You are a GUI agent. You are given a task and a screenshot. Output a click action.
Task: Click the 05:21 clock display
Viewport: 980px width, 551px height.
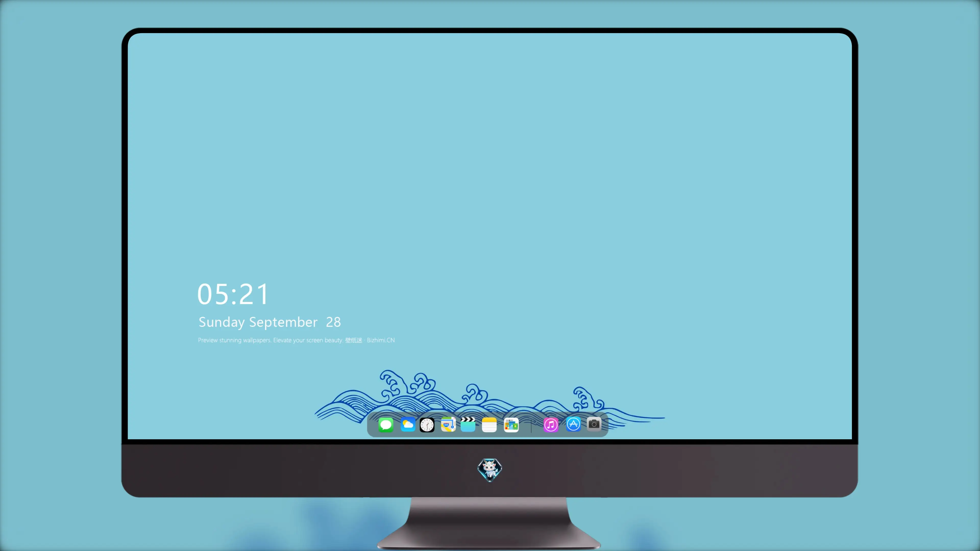(233, 294)
